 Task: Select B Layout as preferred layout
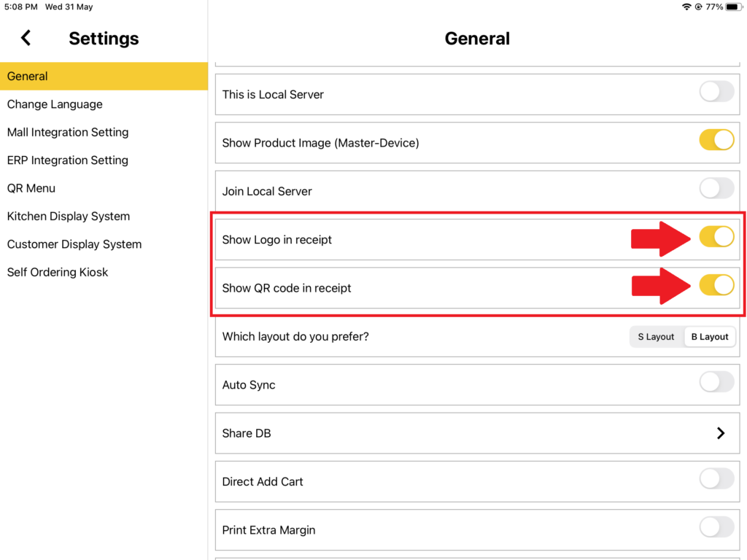709,337
